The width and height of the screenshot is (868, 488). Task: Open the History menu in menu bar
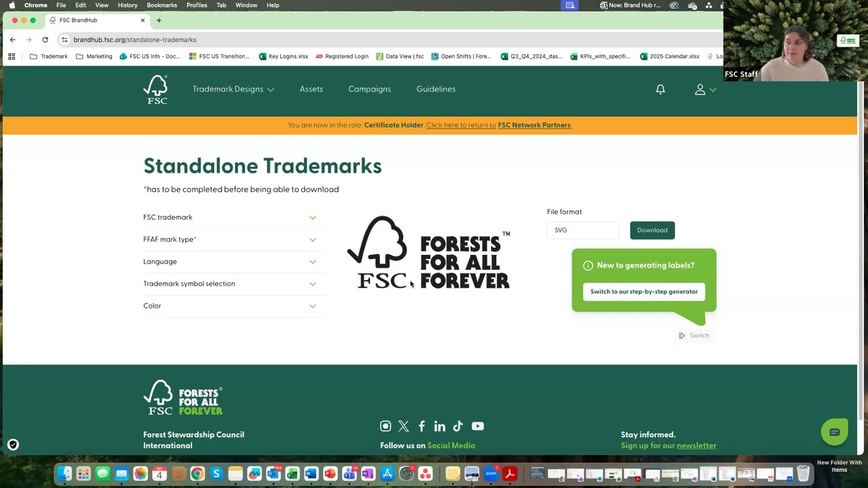127,5
